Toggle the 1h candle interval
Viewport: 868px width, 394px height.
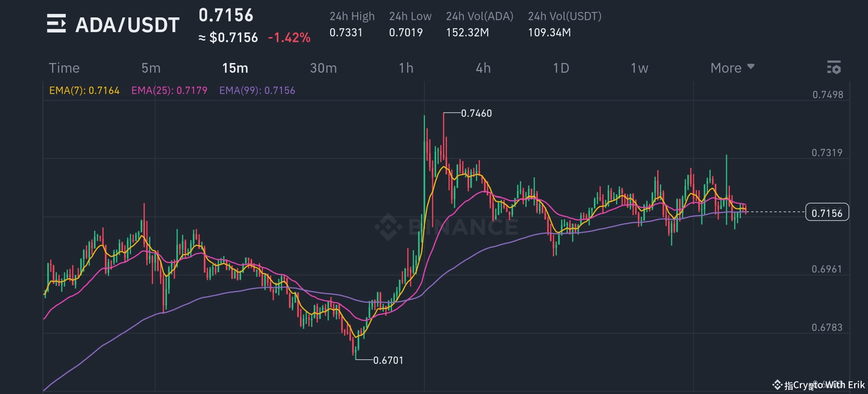pyautogui.click(x=406, y=68)
